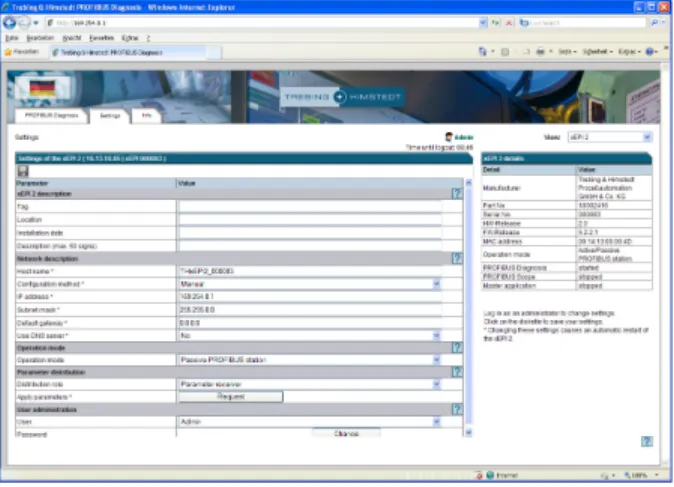Open the recent pages dropdown arrow
Image resolution: width=674 pixels, height=487 pixels.
pos(36,23)
